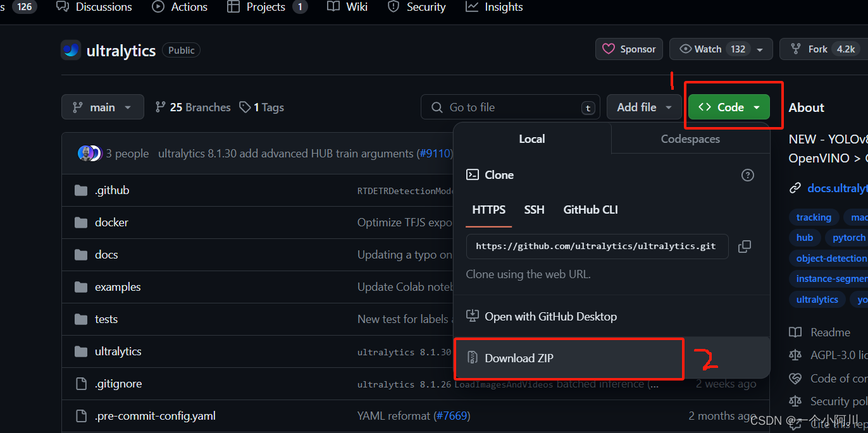Open the docker folder
This screenshot has width=868, height=433.
click(x=111, y=223)
